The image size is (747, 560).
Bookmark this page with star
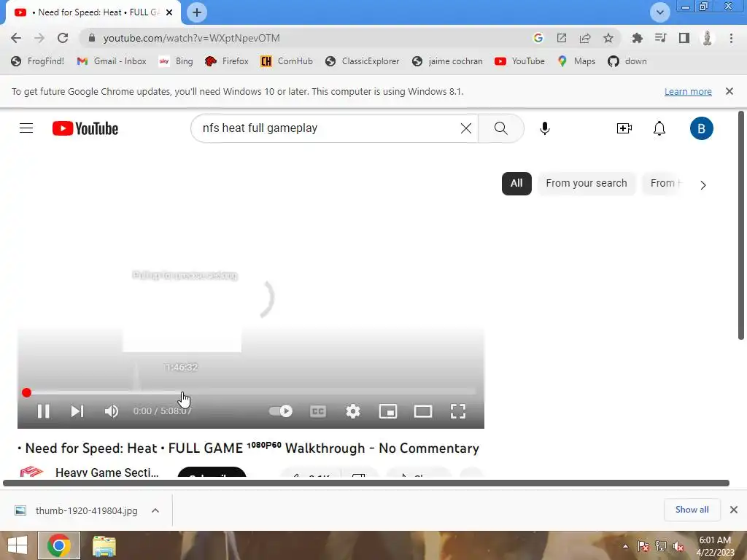point(608,38)
